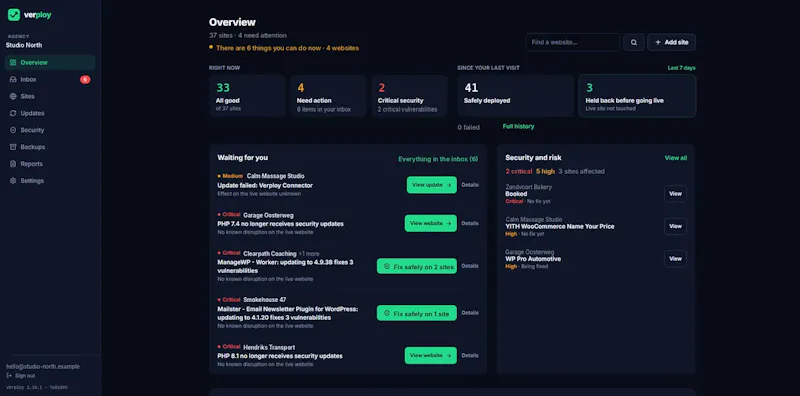
Task: Open Security in the sidebar
Action: (50, 130)
